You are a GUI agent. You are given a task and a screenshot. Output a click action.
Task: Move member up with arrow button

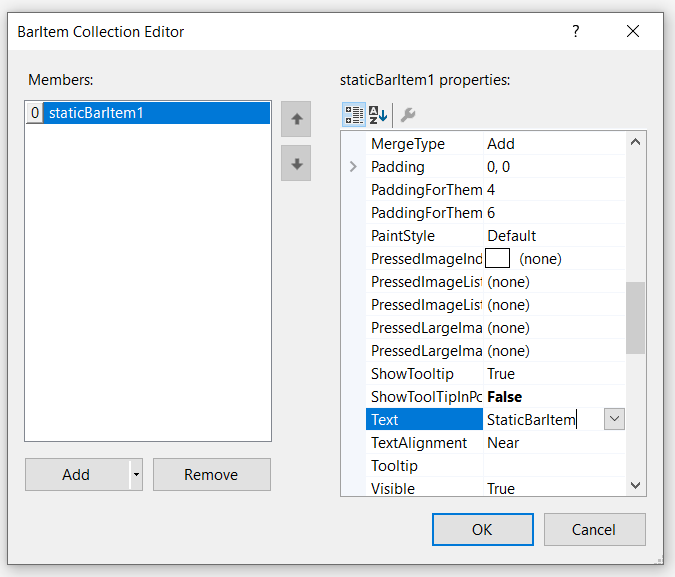point(296,119)
